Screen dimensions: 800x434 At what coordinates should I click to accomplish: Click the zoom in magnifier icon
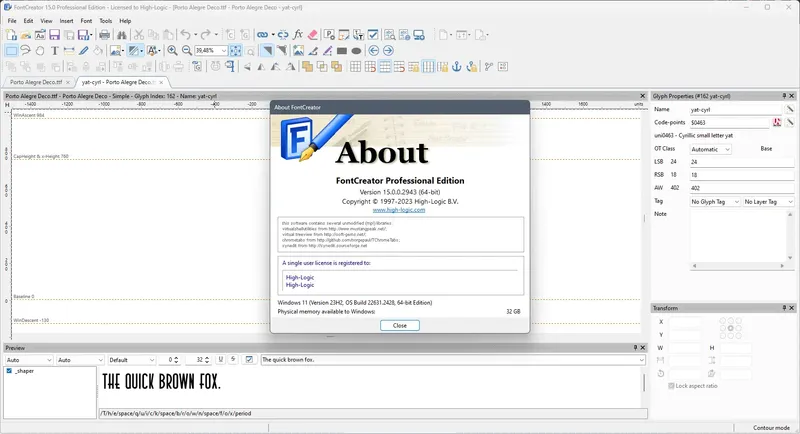pyautogui.click(x=172, y=50)
